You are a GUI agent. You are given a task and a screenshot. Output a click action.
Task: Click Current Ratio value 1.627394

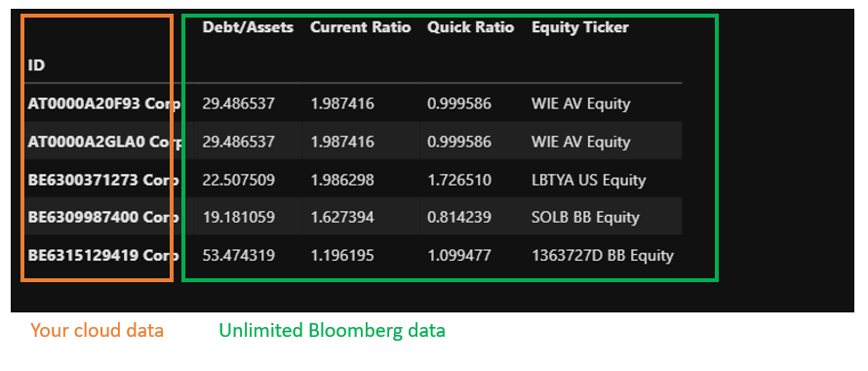342,218
